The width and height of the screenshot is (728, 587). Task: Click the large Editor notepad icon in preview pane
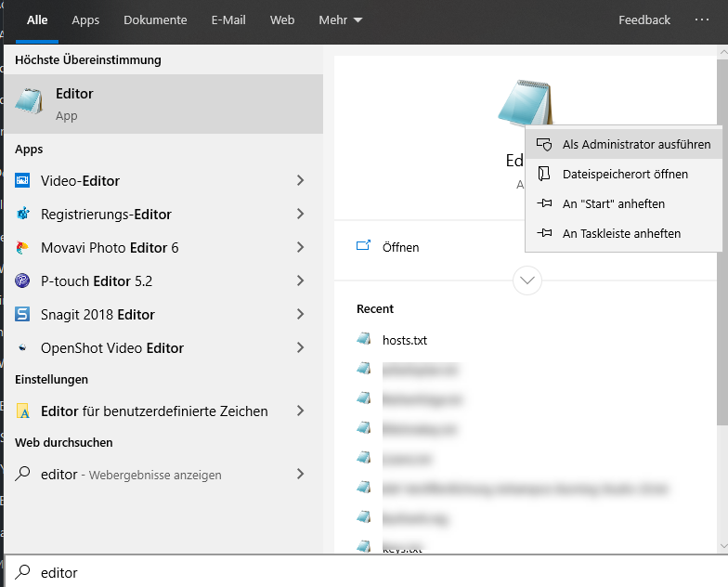point(526,102)
